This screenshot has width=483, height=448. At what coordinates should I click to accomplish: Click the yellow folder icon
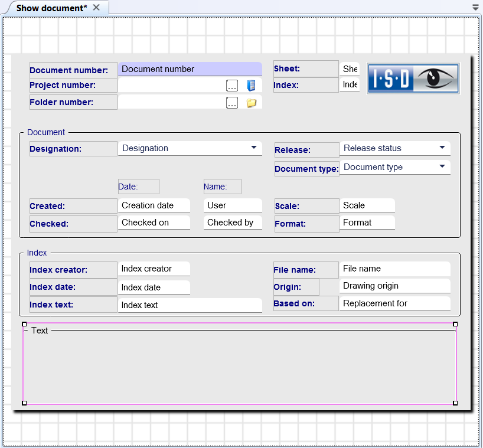click(x=252, y=103)
